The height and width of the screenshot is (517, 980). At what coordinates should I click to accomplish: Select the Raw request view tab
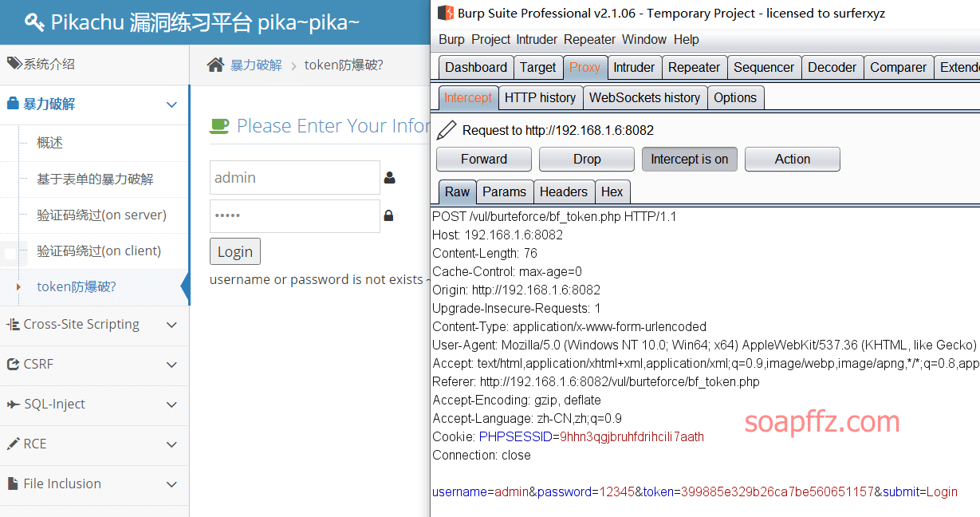tap(457, 191)
